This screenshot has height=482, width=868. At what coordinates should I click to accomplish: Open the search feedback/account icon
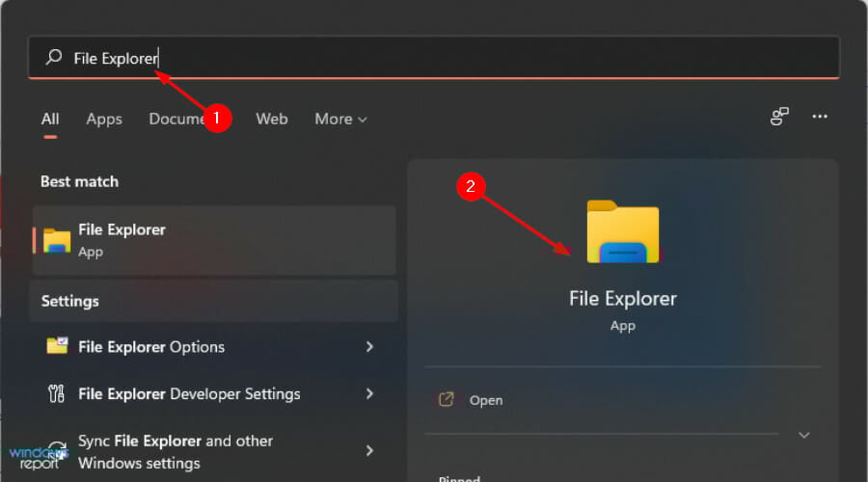click(779, 117)
